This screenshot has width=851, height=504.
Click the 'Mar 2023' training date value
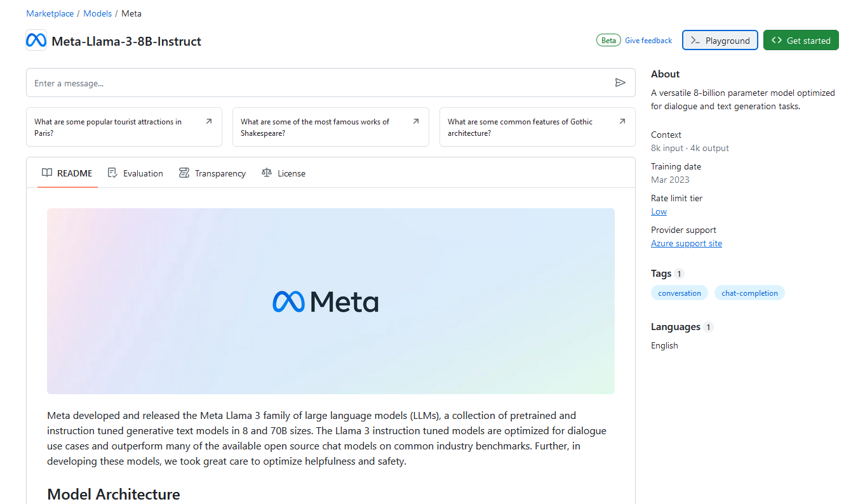[x=670, y=180]
